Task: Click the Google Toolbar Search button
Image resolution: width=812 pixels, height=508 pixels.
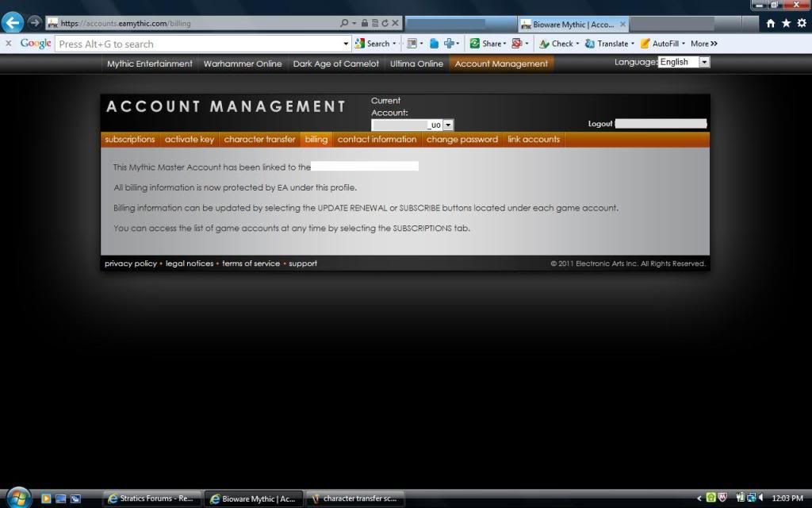Action: pyautogui.click(x=372, y=44)
